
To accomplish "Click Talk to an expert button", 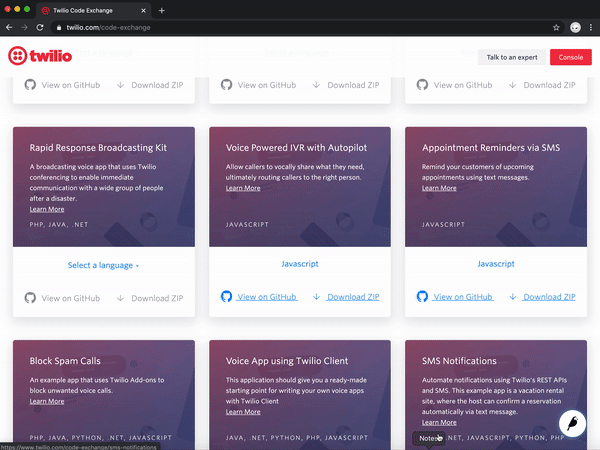I will point(512,57).
